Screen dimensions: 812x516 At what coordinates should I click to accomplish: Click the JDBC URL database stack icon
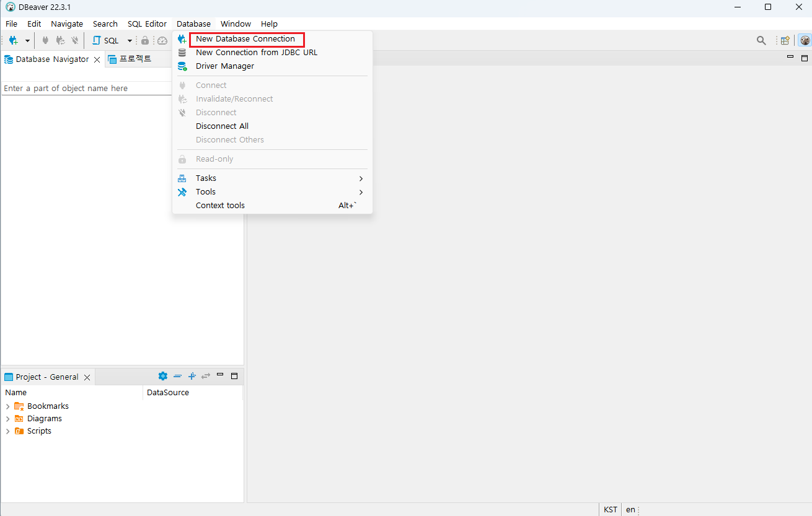[x=182, y=53]
